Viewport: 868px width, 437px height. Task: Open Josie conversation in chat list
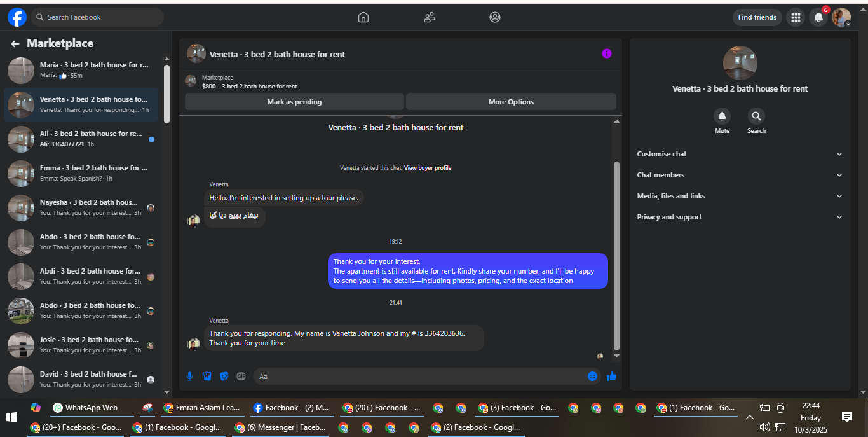click(81, 345)
